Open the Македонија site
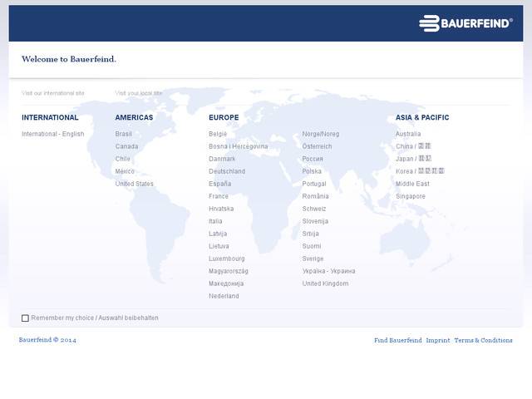 (226, 283)
